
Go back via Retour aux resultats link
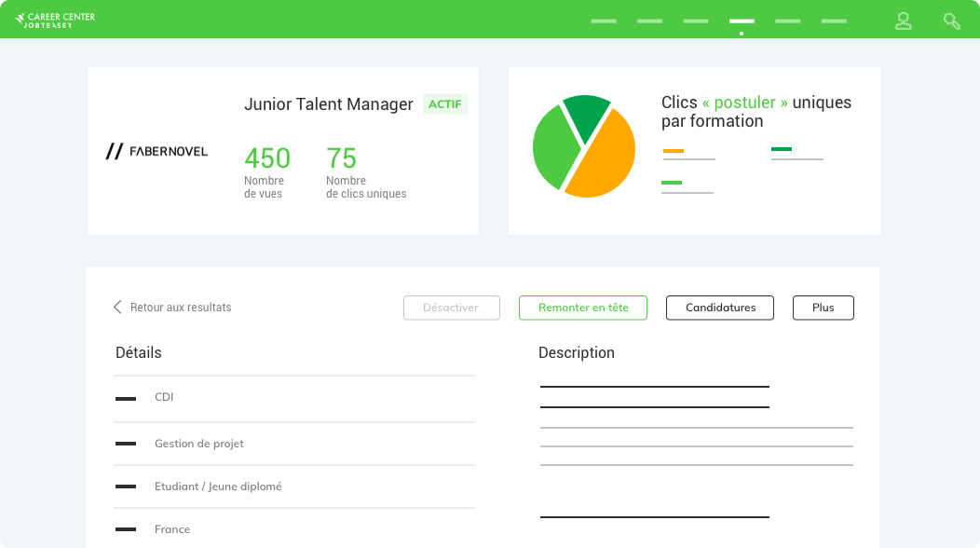181,308
